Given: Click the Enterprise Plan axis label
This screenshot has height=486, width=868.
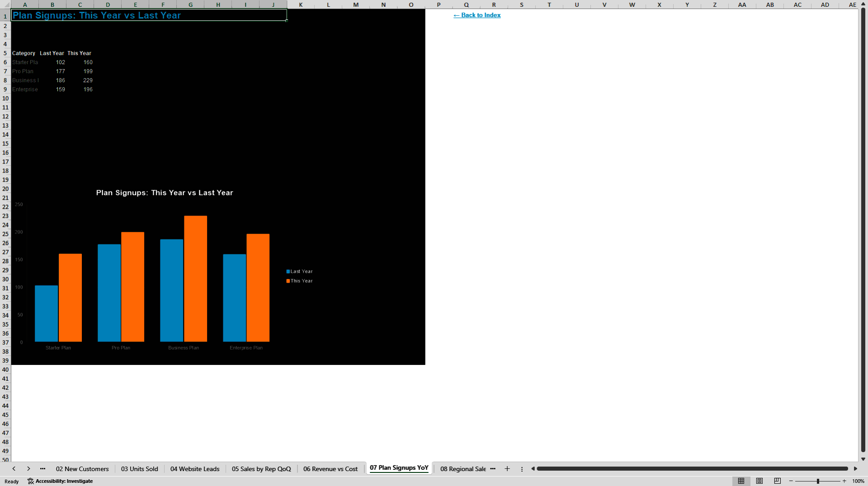Looking at the screenshot, I should click(246, 348).
